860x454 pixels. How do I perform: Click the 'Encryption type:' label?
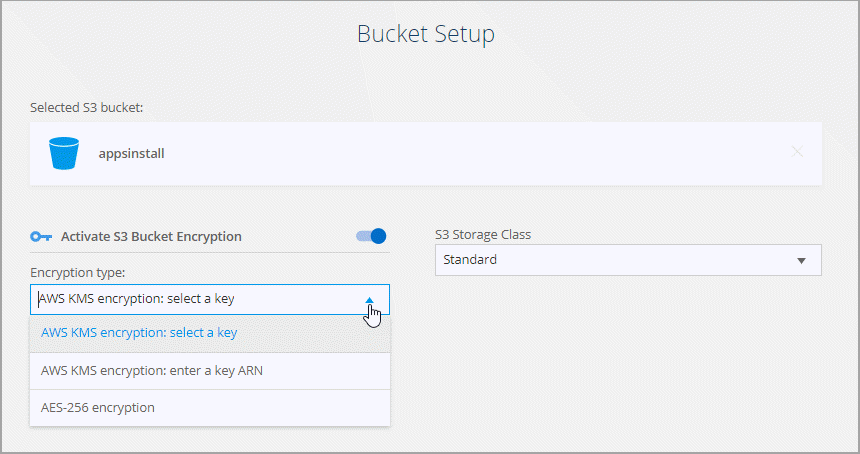pyautogui.click(x=77, y=272)
